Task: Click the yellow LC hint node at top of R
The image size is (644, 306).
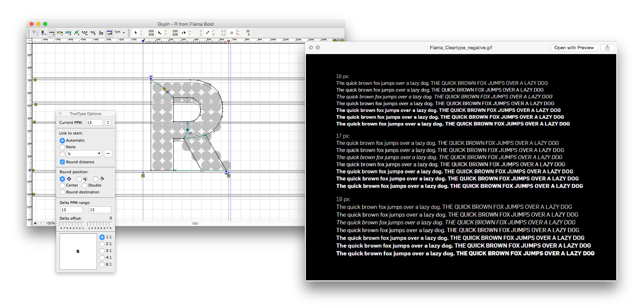Action: tap(164, 89)
